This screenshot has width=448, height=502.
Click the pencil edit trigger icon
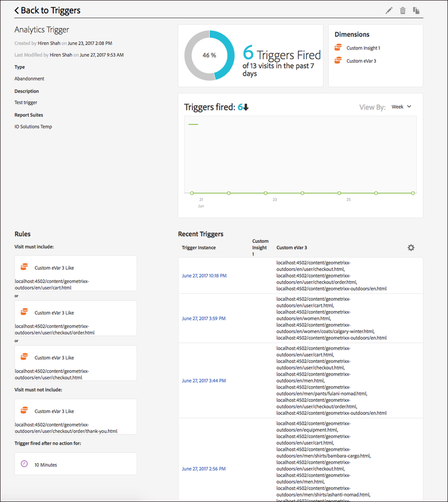coord(389,10)
